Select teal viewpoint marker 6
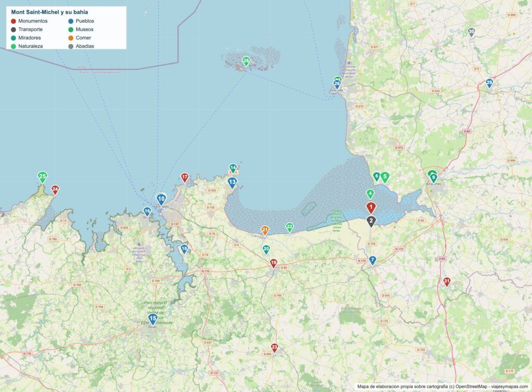The image size is (532, 392). 376,176
